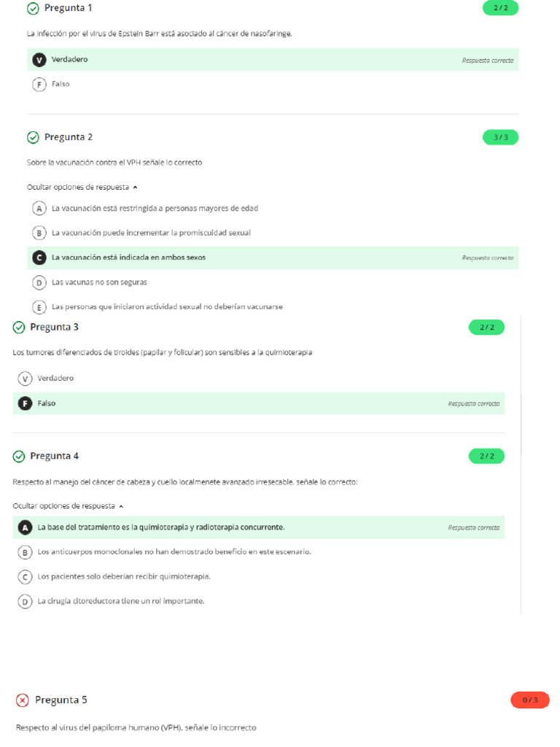Select option B about anticuerpos monoclonales
The image size is (560, 747).
[x=26, y=552]
